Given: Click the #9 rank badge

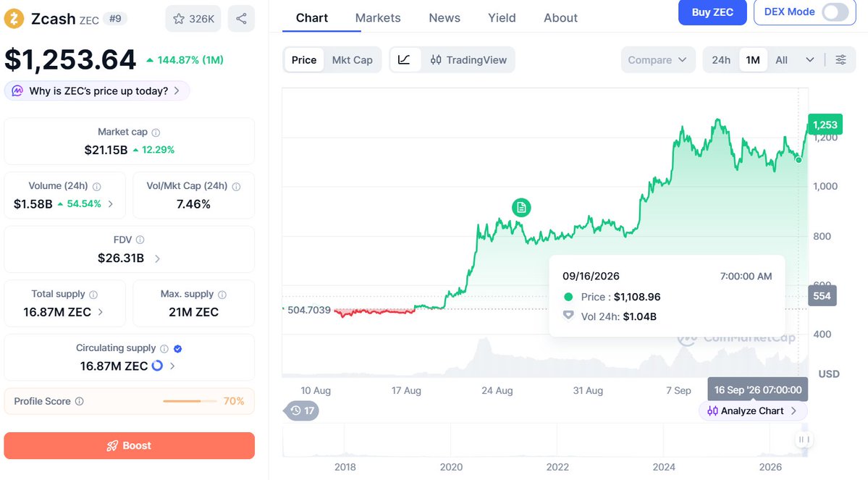Looking at the screenshot, I should [115, 18].
